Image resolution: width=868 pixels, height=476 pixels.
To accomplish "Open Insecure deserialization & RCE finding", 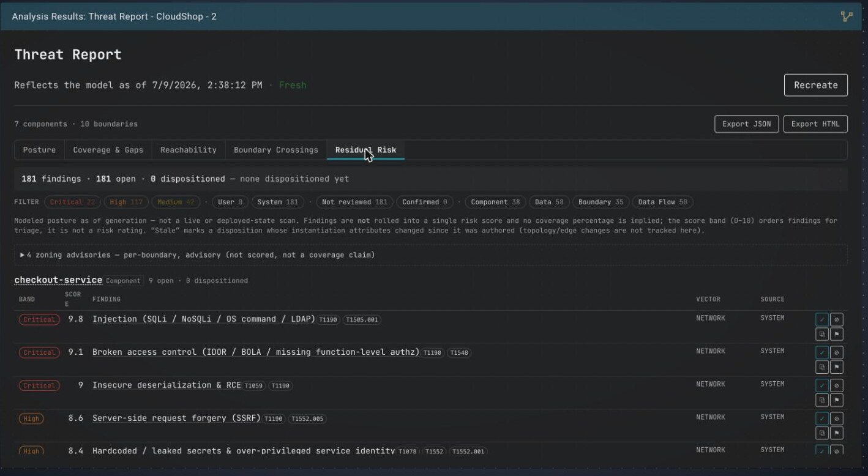I will click(x=166, y=385).
